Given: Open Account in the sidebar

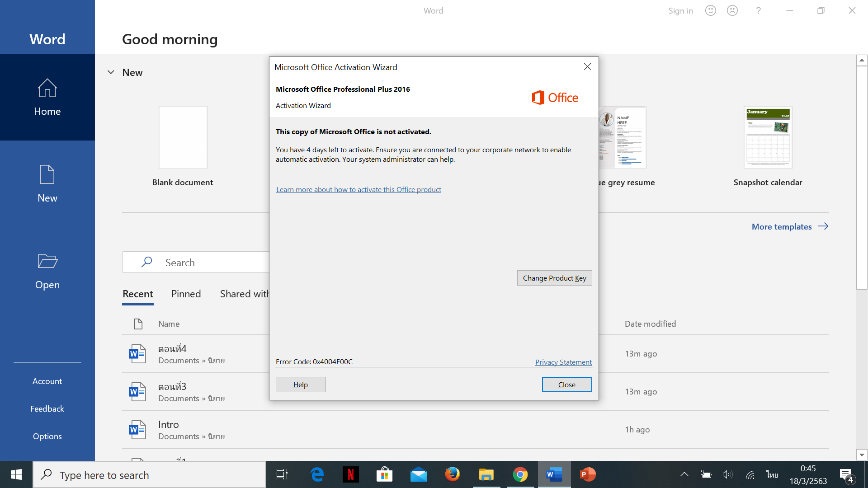Looking at the screenshot, I should (47, 381).
